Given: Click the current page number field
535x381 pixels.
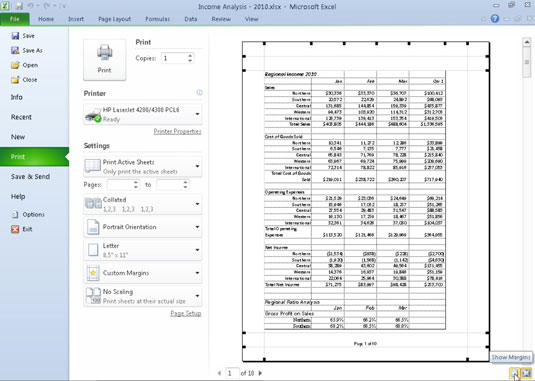Looking at the screenshot, I should coord(232,373).
